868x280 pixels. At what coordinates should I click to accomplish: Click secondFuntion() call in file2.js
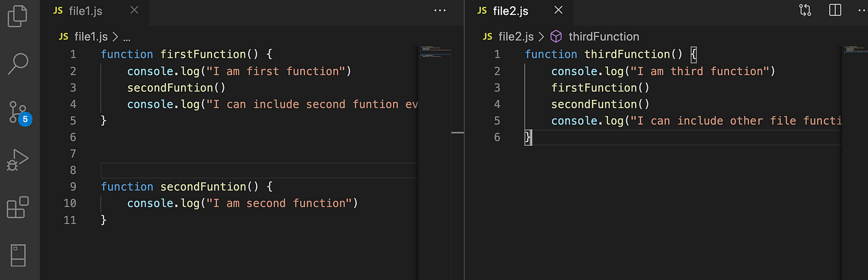point(600,104)
